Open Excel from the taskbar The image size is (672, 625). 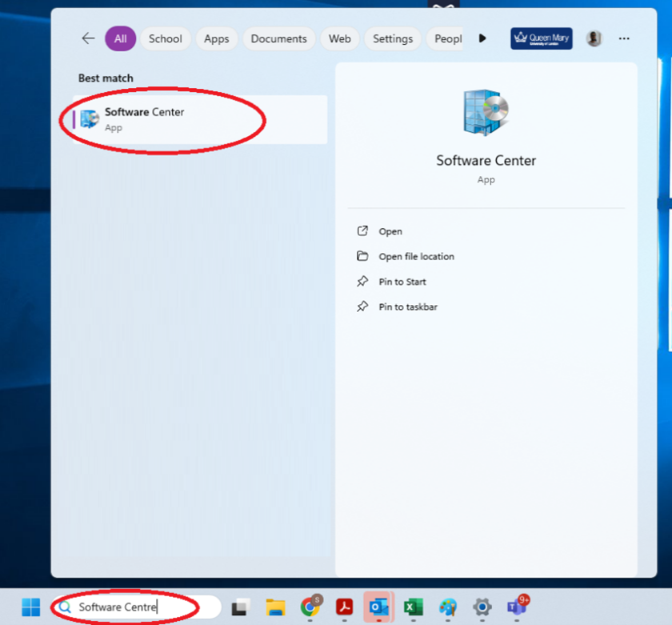point(413,607)
